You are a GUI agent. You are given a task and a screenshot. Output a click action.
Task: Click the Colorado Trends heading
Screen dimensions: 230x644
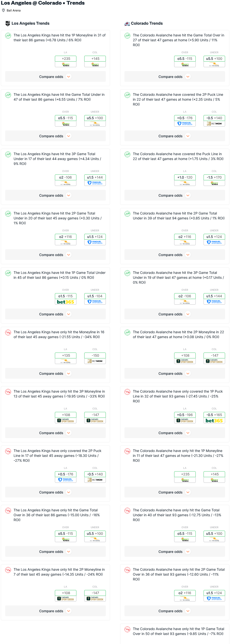click(x=146, y=23)
